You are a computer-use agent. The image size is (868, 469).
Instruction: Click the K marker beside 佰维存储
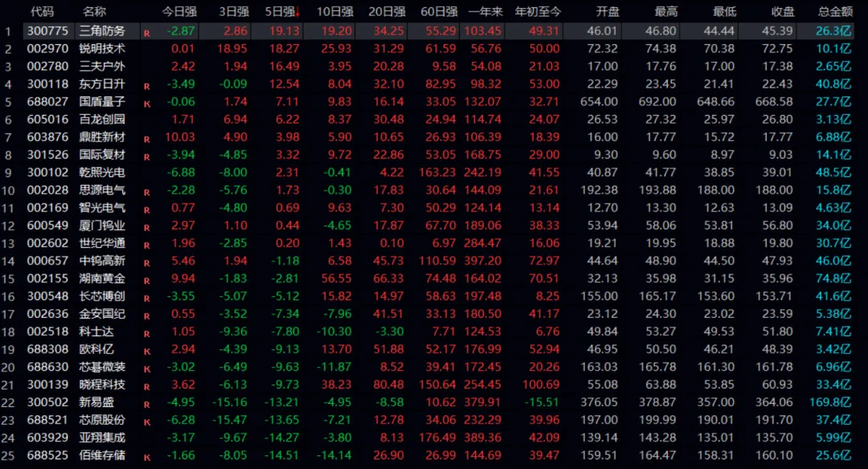147,458
